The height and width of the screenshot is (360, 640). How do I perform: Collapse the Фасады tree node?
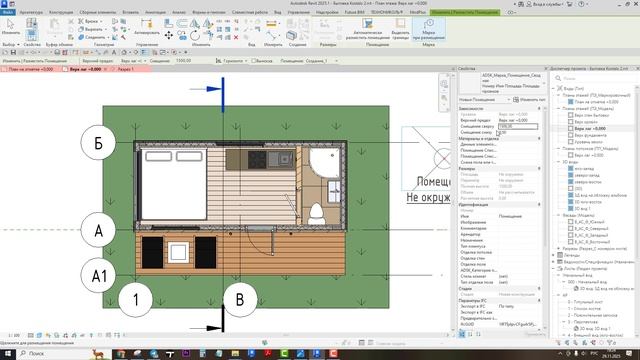(559, 215)
